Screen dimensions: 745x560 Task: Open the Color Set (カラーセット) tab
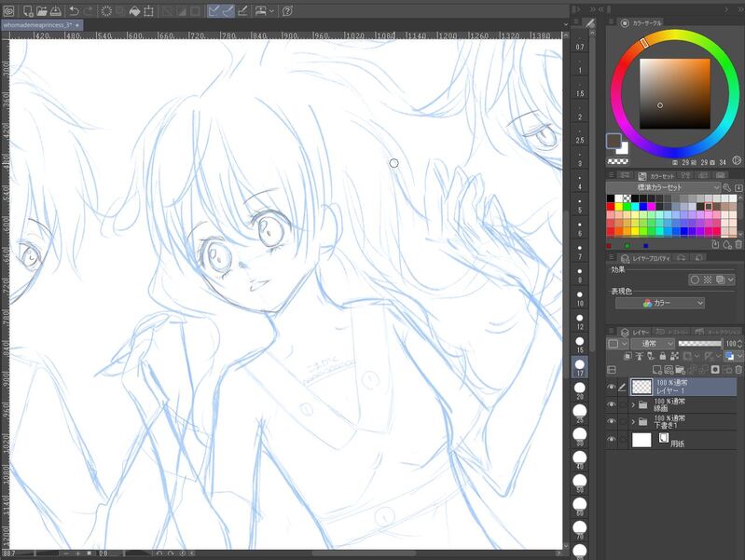tap(656, 176)
